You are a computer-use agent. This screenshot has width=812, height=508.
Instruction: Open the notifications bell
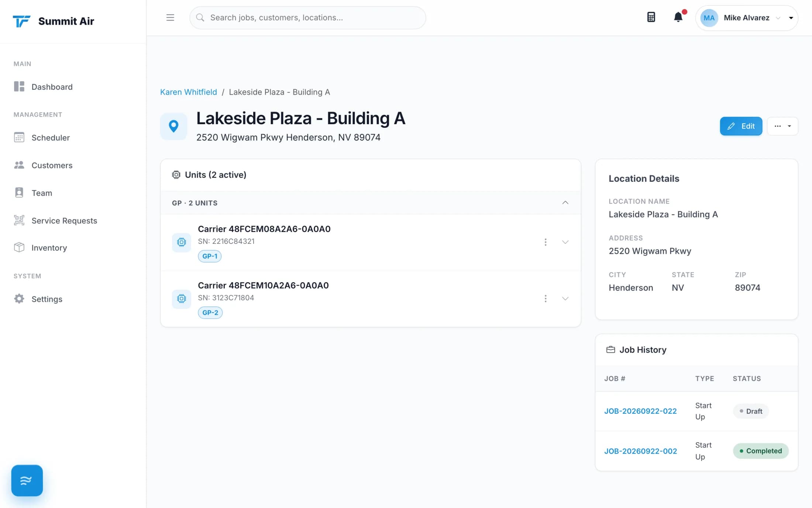coord(678,17)
